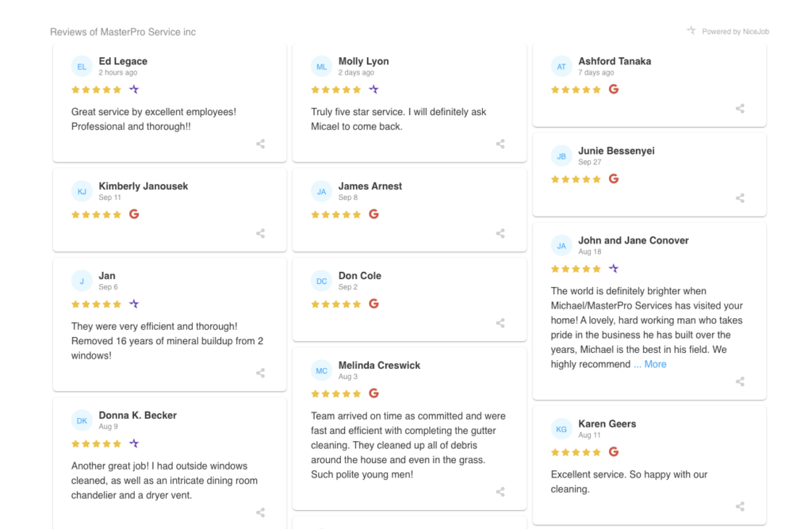Share Melinda Creswick's review

coord(500,492)
